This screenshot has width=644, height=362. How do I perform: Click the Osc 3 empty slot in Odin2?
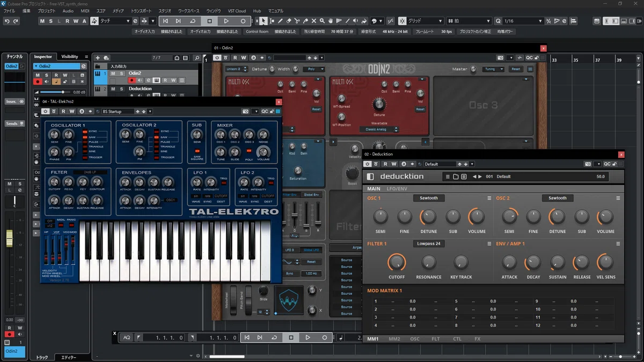[x=484, y=105]
